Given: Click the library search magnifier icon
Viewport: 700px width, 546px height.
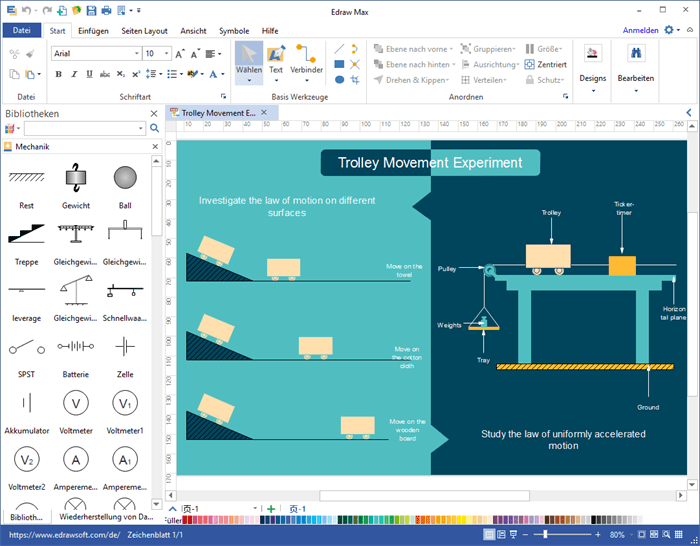Looking at the screenshot, I should point(154,129).
